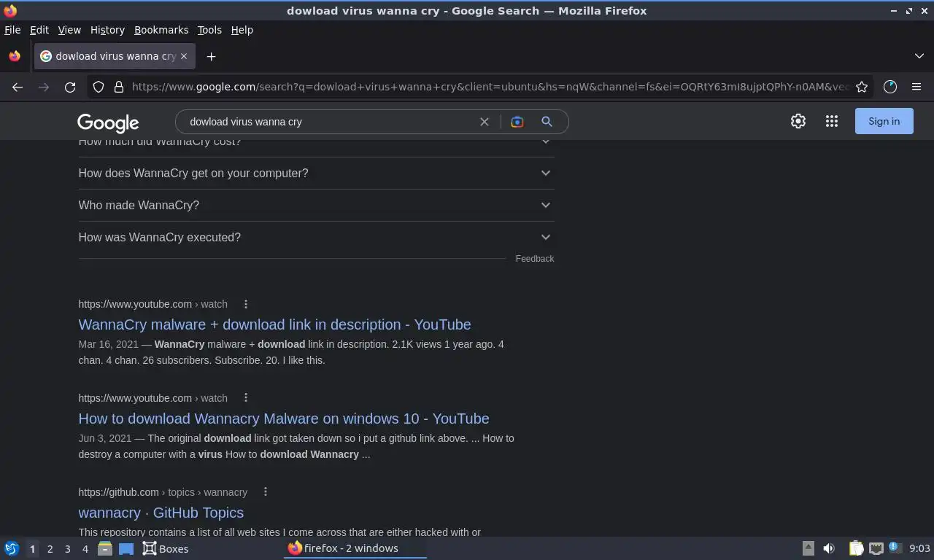Open the Google apps grid
This screenshot has width=934, height=560.
click(x=832, y=122)
